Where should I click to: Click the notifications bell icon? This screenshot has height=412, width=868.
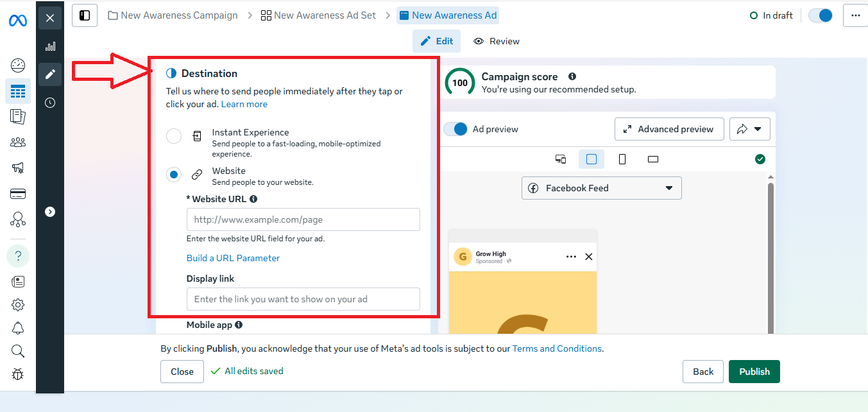pos(18,329)
